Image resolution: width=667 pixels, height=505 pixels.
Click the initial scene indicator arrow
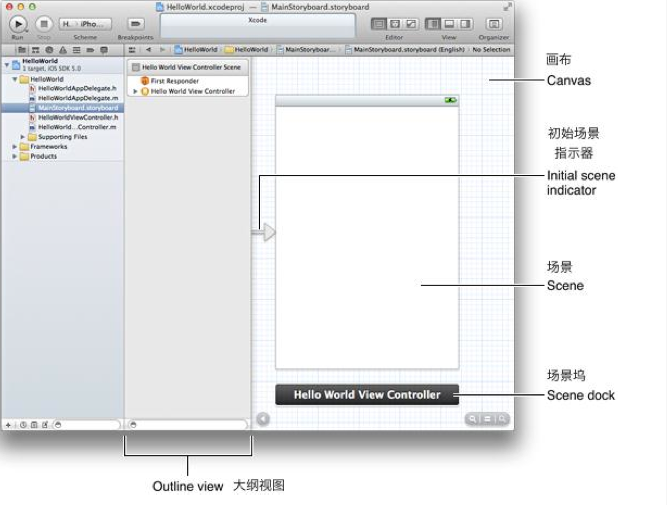[x=264, y=232]
